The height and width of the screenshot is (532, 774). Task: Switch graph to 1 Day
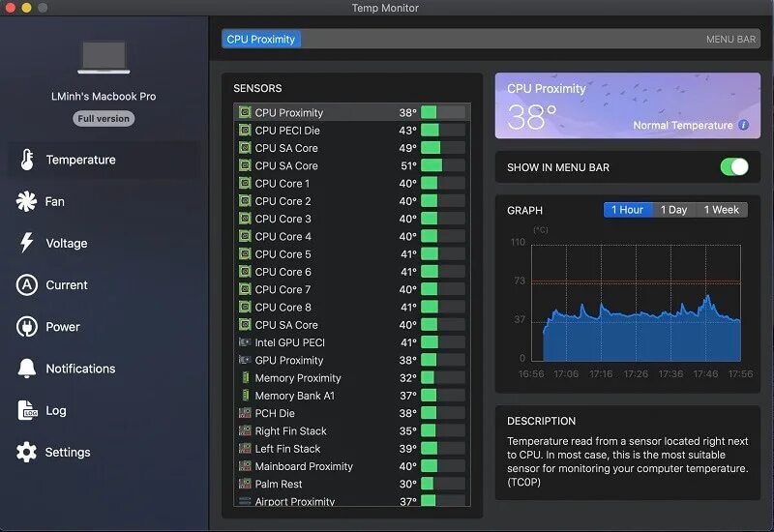pos(673,210)
